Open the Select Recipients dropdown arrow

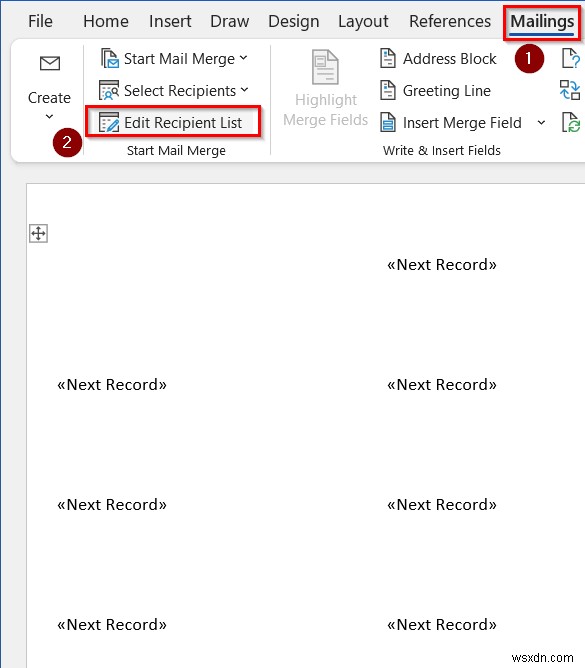coord(244,89)
